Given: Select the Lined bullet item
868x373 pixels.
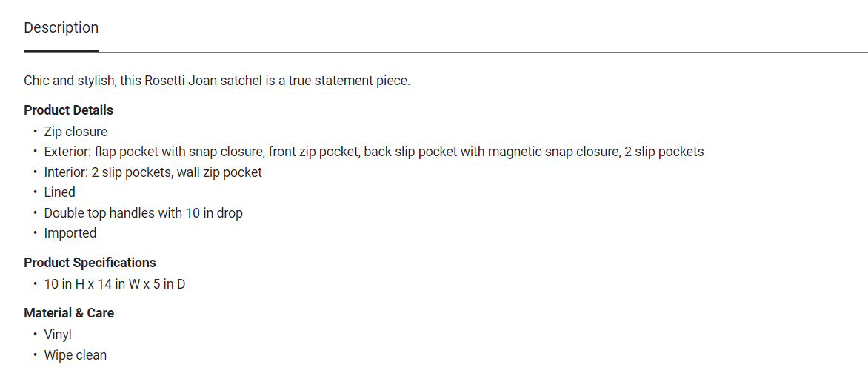Looking at the screenshot, I should pyautogui.click(x=60, y=192).
